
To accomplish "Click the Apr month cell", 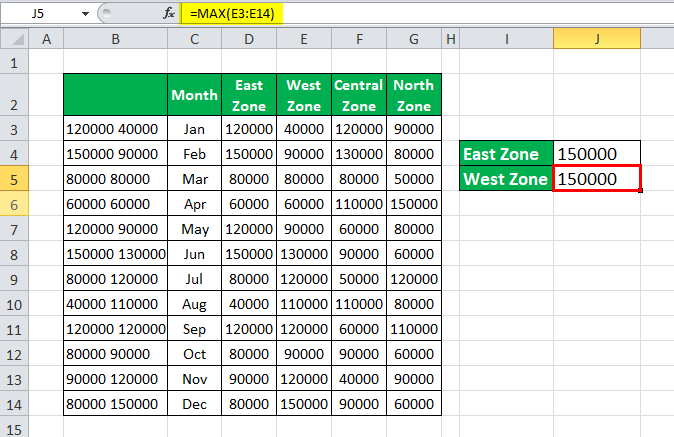I will [x=194, y=204].
